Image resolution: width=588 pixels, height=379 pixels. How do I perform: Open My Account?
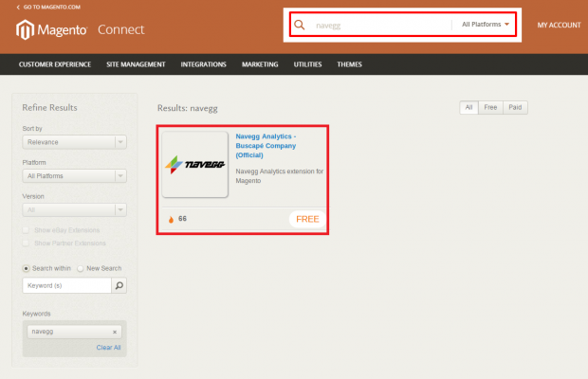click(x=559, y=25)
